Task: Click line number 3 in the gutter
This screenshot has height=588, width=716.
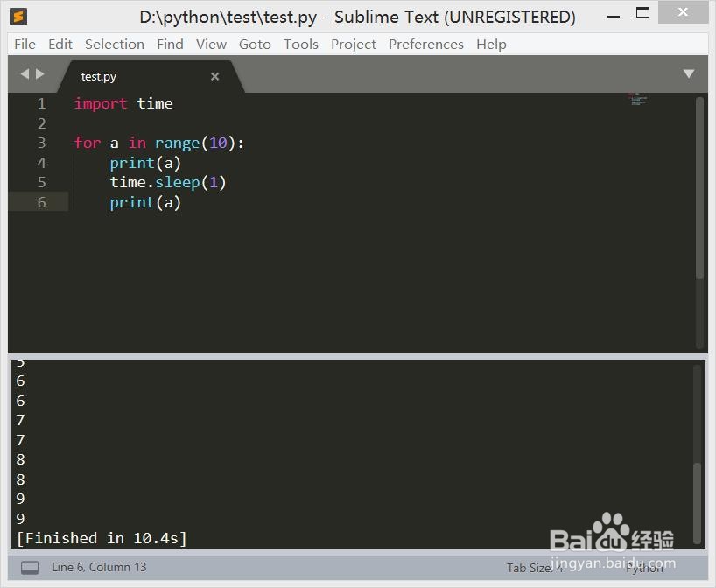Action: (41, 143)
